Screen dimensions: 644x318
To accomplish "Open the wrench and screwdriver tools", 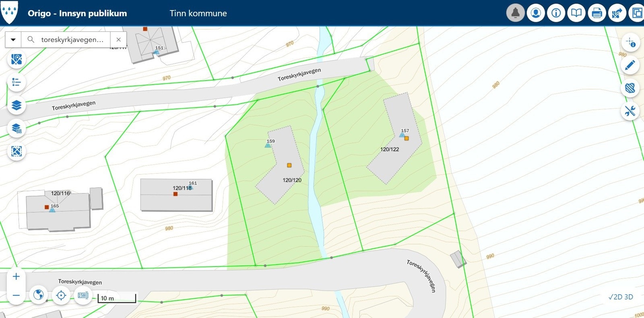I will (x=630, y=111).
